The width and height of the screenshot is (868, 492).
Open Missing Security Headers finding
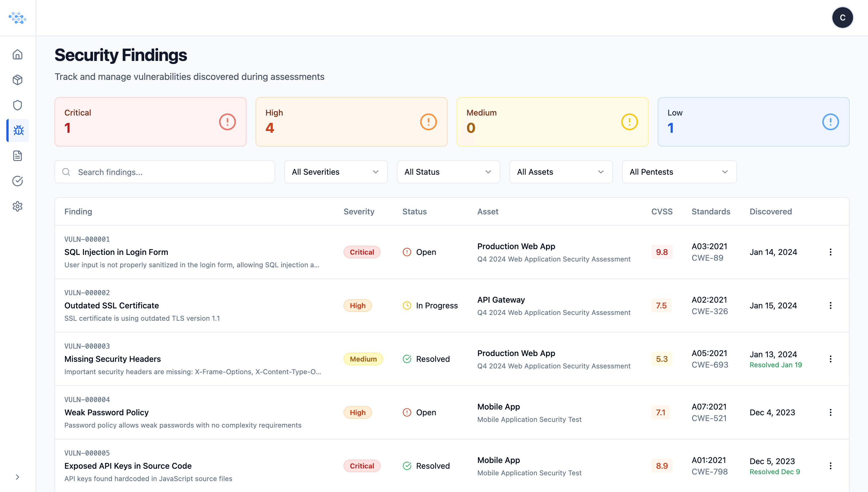[x=113, y=359]
